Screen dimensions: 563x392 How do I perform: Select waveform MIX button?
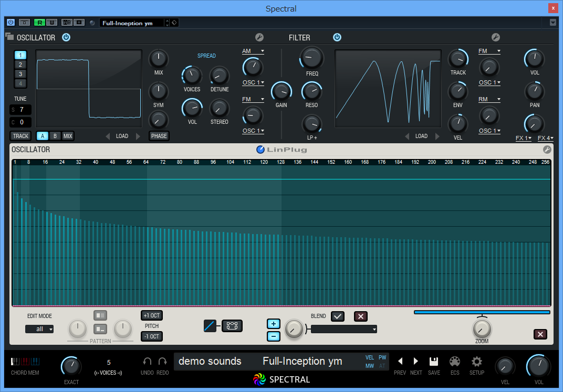tap(68, 136)
